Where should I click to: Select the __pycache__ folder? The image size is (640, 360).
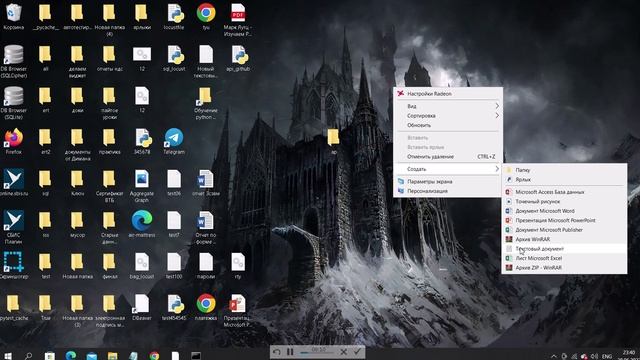[x=45, y=16]
